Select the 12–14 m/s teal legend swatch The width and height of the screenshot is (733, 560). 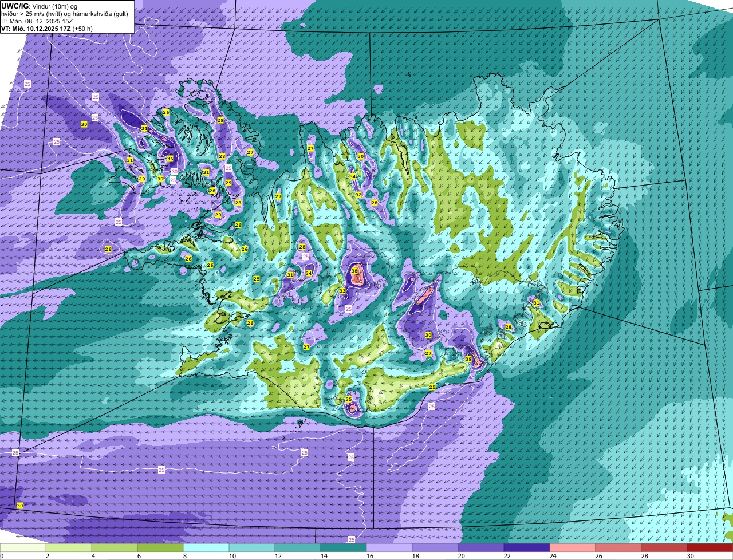click(298, 548)
